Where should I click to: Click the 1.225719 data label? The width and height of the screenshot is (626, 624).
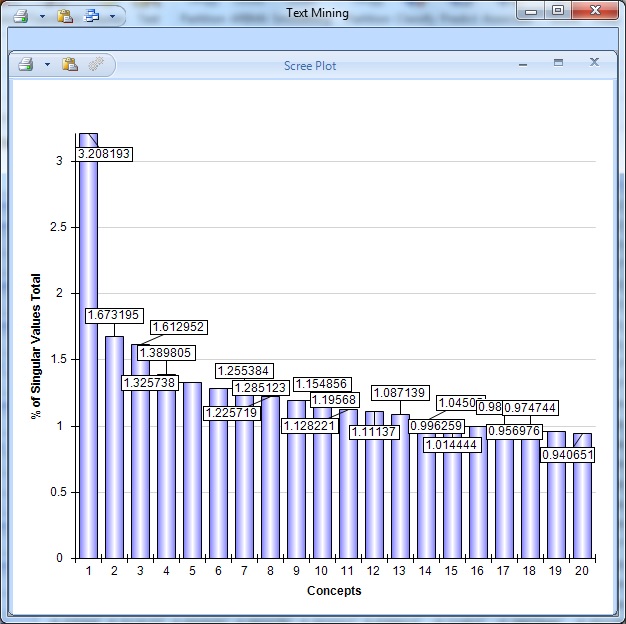(232, 413)
